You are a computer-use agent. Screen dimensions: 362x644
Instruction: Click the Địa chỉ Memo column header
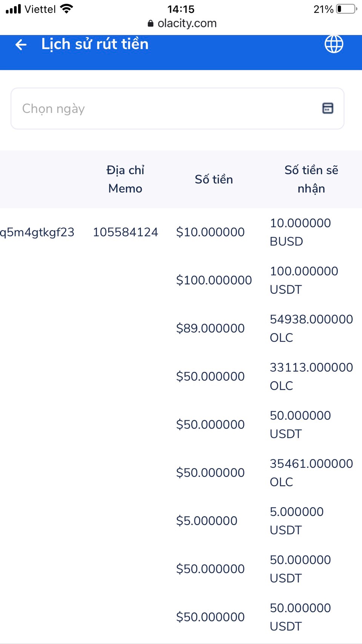click(x=125, y=179)
